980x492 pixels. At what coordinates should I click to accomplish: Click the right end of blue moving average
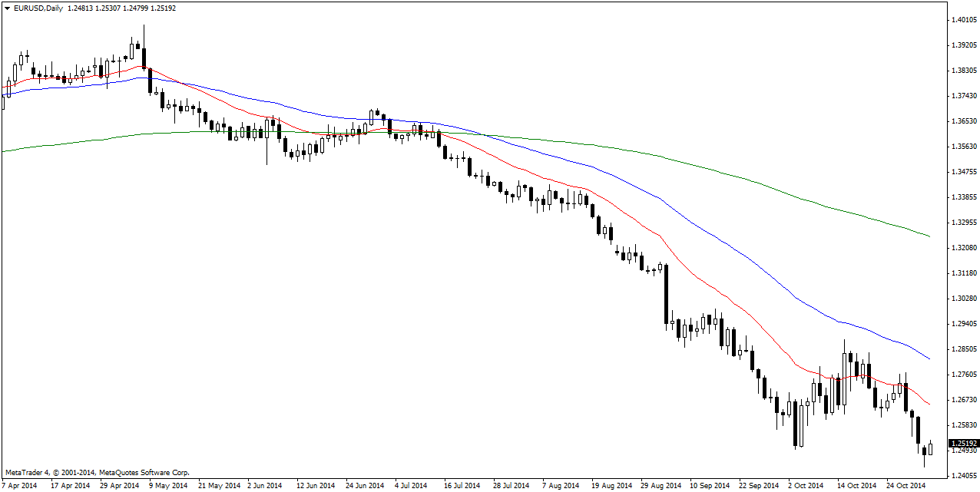(929, 358)
